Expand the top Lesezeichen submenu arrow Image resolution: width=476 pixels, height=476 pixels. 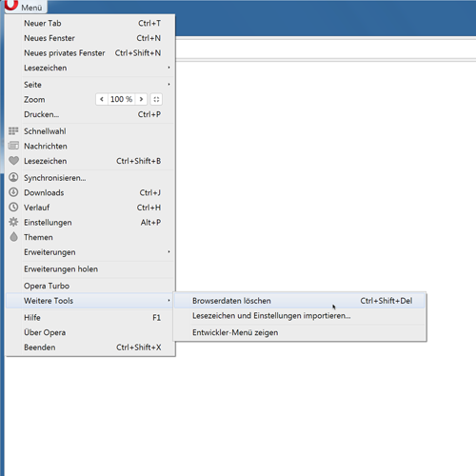pos(169,68)
